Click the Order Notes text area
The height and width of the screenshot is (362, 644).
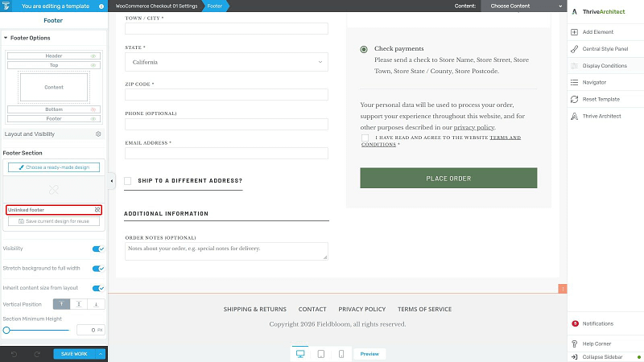pos(226,251)
